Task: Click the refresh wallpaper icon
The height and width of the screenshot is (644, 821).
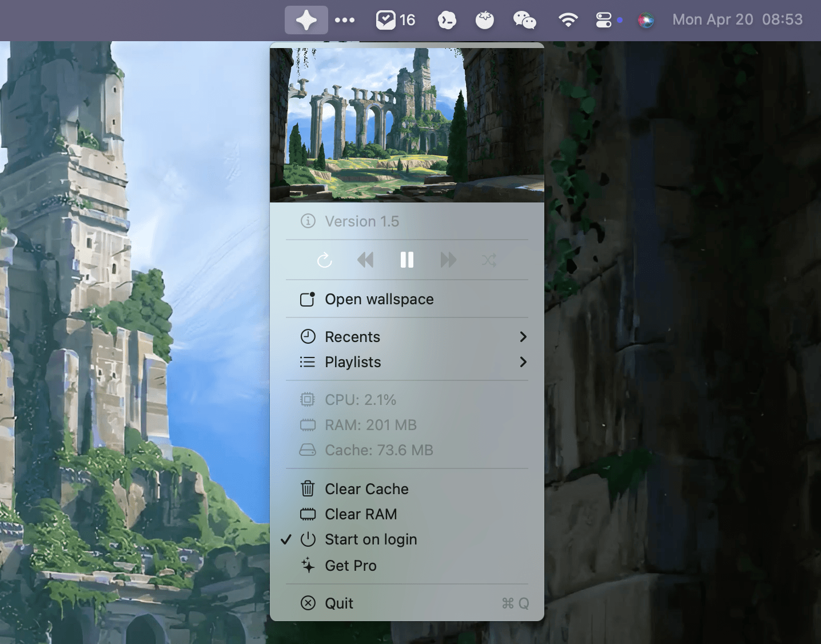Action: click(x=324, y=260)
